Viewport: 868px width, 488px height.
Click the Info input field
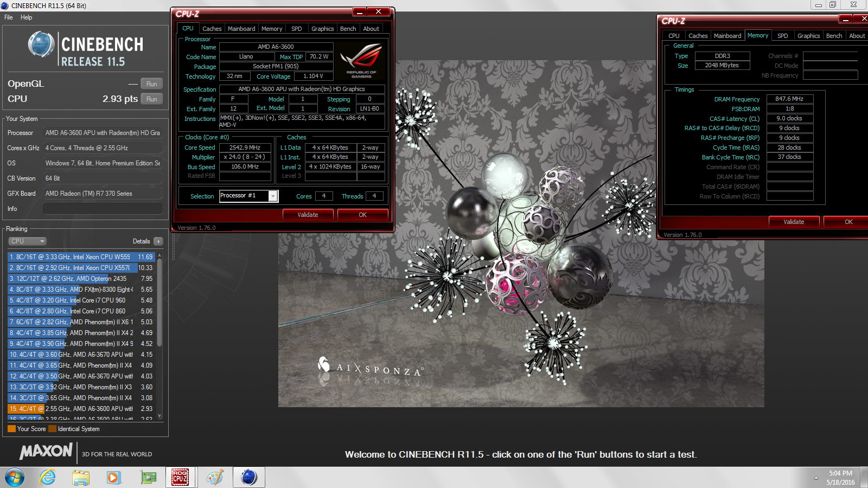coord(103,209)
